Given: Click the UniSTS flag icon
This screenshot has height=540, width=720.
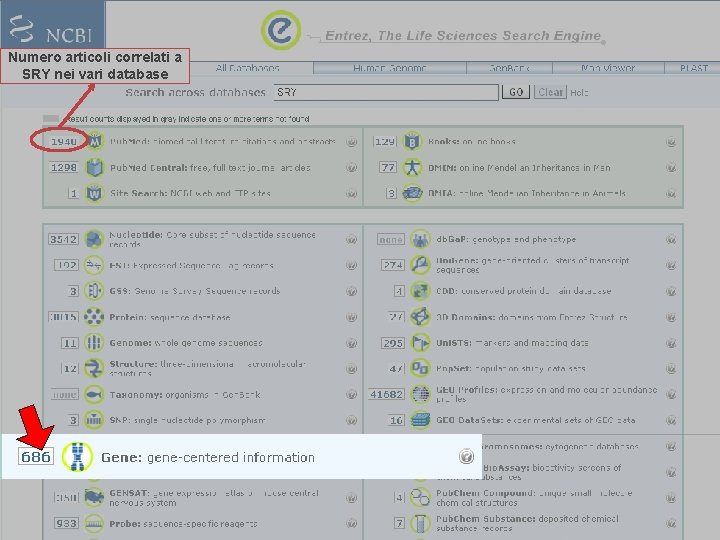Looking at the screenshot, I should [x=420, y=343].
